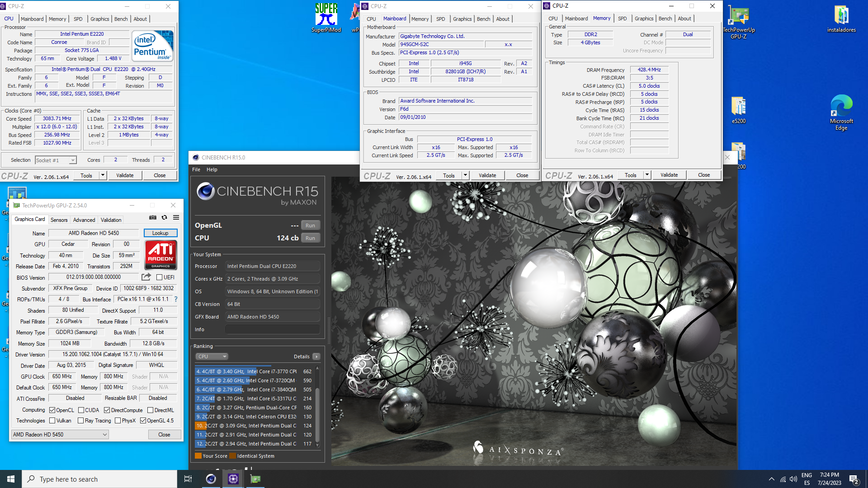Click Close button in GPU-Z

tap(165, 435)
